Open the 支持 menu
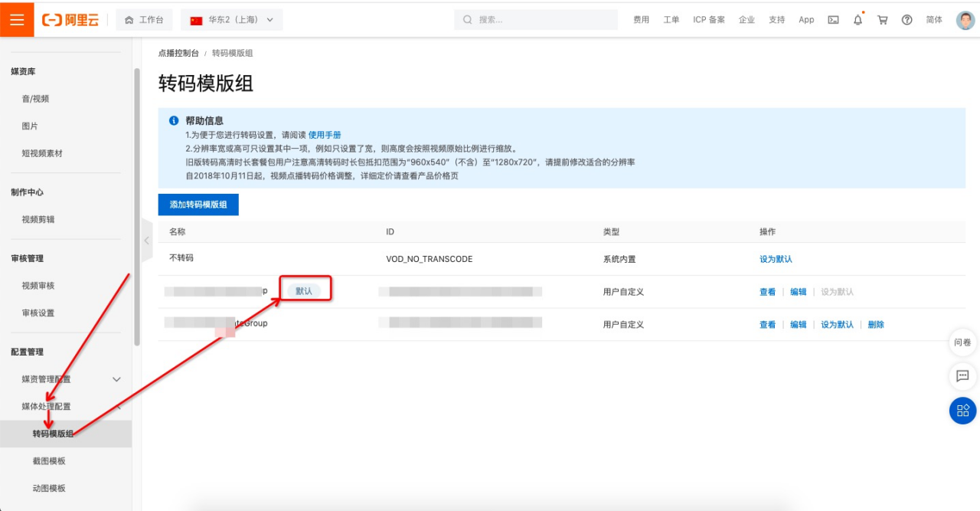 pyautogui.click(x=777, y=20)
